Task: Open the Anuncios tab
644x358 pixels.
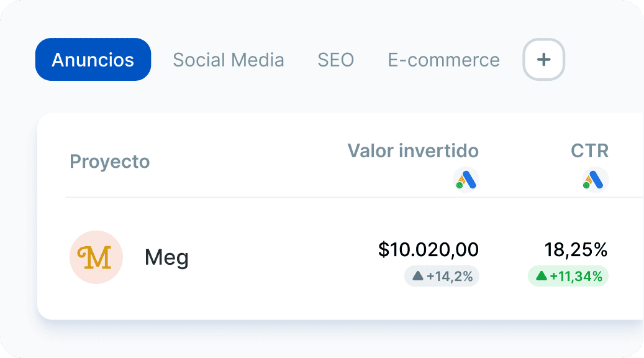Action: tap(93, 60)
